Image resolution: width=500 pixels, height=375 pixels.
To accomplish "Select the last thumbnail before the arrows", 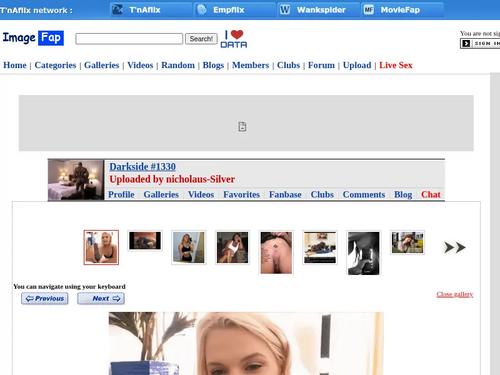I will 407,243.
